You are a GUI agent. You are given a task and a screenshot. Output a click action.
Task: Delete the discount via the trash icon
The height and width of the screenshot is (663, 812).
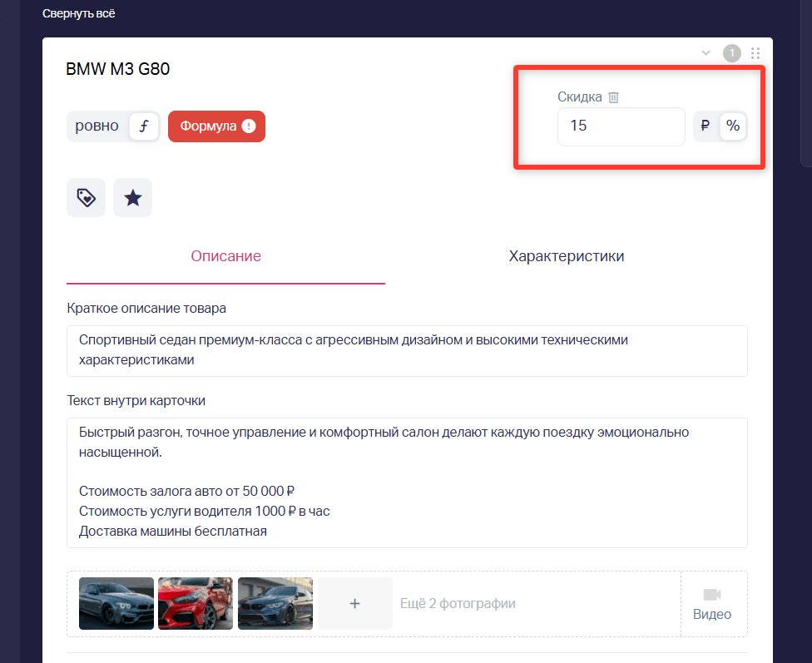click(x=613, y=96)
